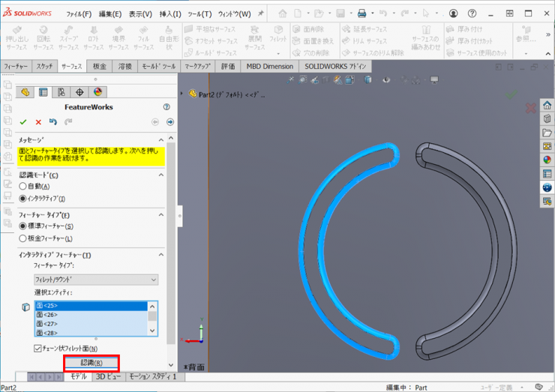Open the PropertyManager tab icon
This screenshot has width=555, height=392.
pos(43,92)
